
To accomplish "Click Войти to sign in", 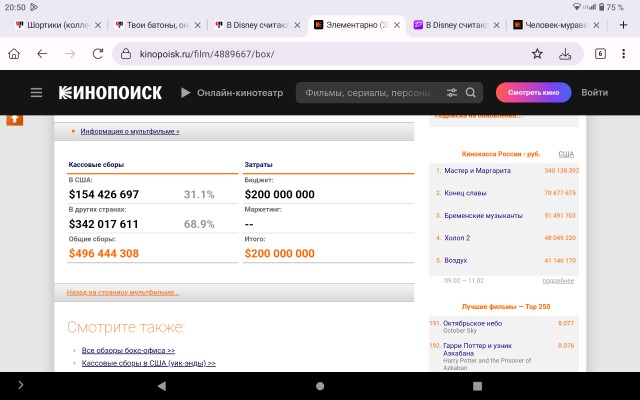I will coord(594,93).
